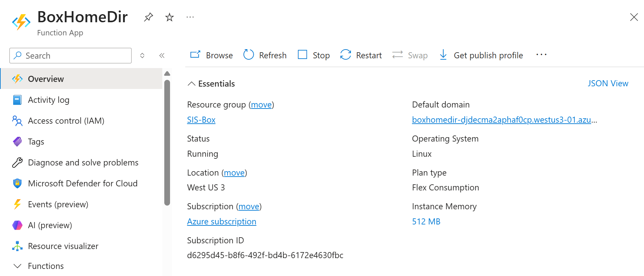Click the BoxHomeDir Function App logo icon
This screenshot has height=276, width=644.
pos(21,22)
